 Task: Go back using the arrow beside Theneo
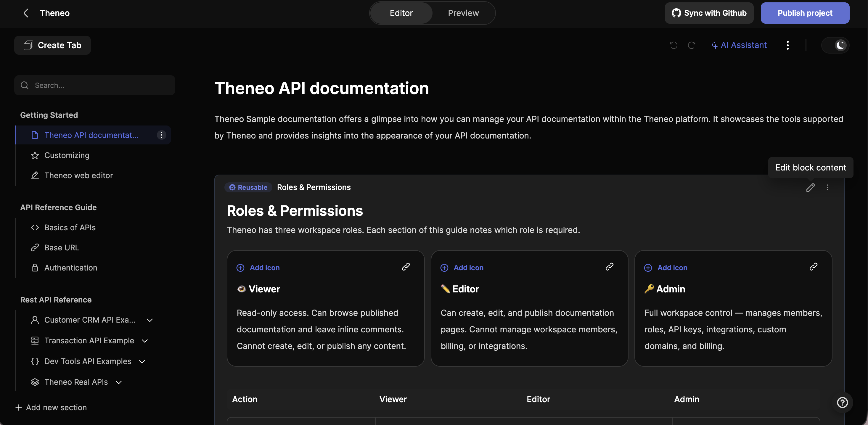tap(26, 13)
